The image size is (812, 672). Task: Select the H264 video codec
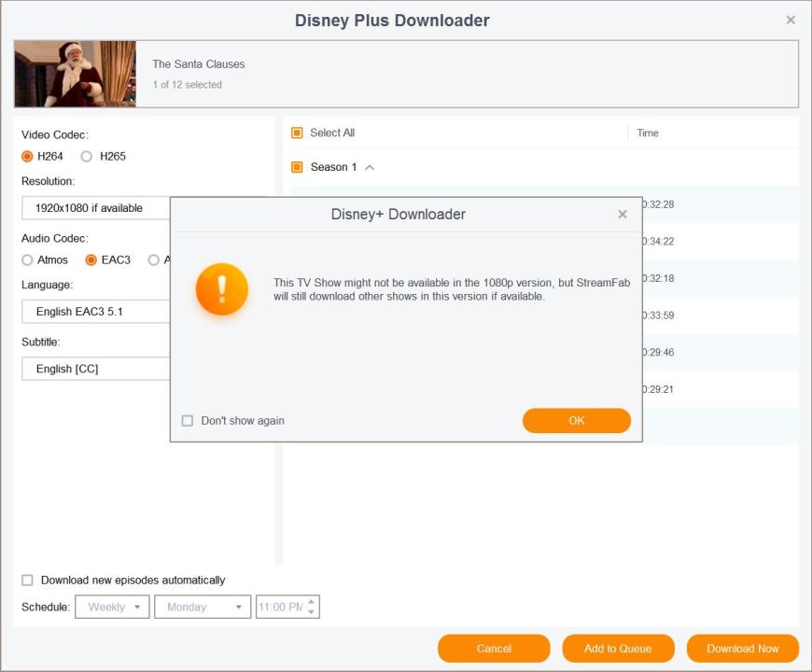[x=28, y=157]
